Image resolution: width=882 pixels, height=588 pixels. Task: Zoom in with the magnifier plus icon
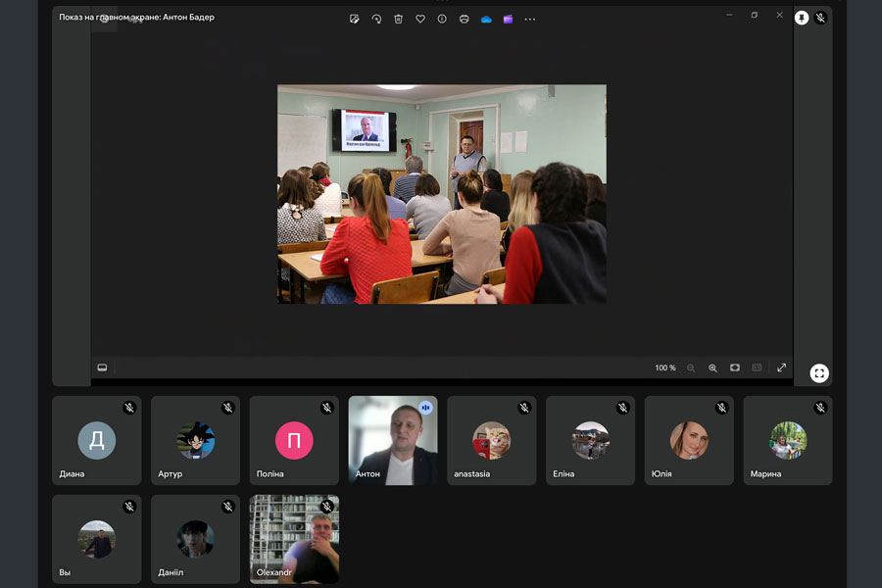coord(712,367)
